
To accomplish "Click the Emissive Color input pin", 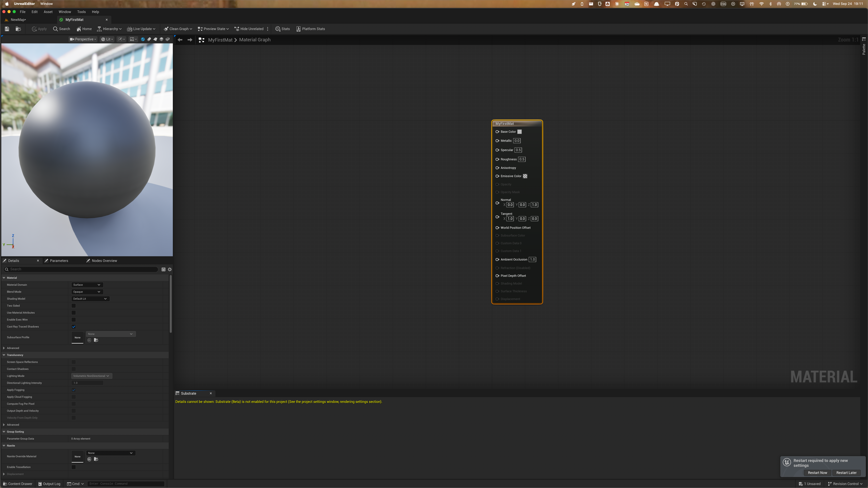I will pyautogui.click(x=497, y=176).
